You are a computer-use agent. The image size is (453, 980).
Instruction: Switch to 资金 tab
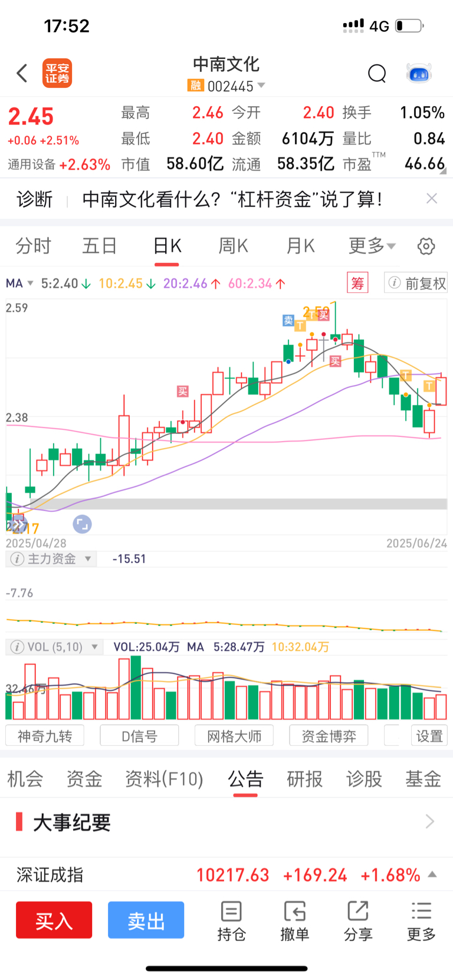click(x=84, y=779)
